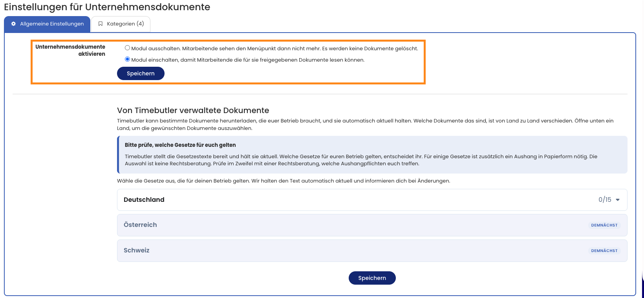Click the 'Bitte prüfe, welche Gesetze' info box

(372, 155)
